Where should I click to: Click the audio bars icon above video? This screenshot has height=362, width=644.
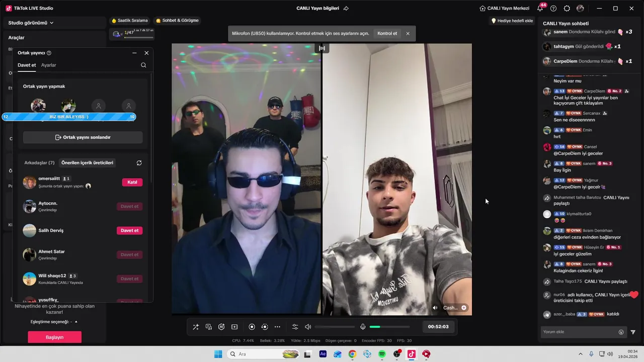[x=321, y=48]
